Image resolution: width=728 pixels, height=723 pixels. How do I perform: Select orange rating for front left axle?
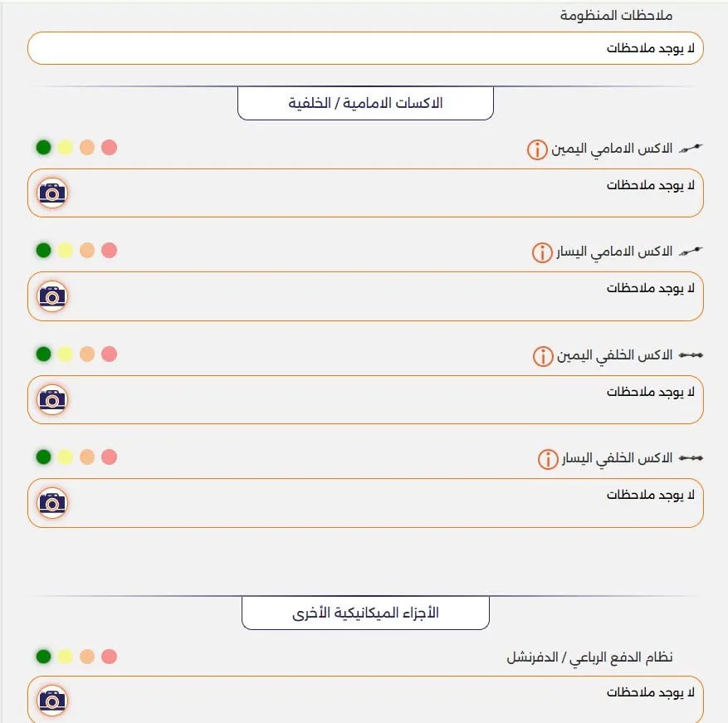pos(86,250)
